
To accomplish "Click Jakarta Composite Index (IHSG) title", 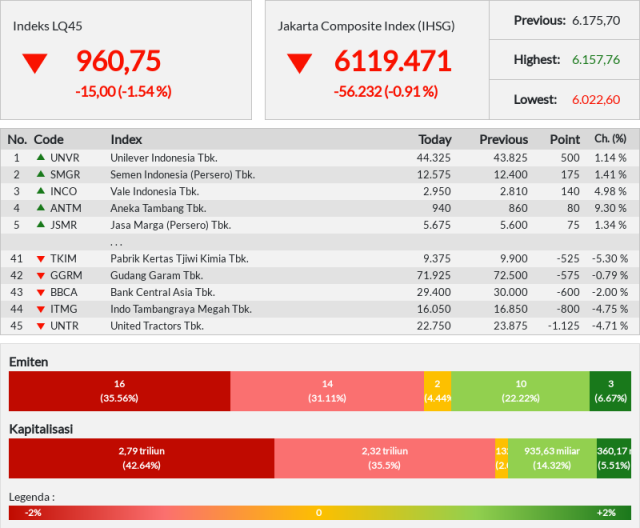I will 367,26.
